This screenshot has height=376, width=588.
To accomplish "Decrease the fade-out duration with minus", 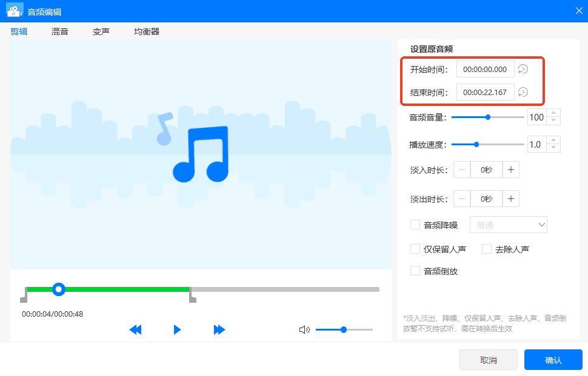I will (462, 199).
